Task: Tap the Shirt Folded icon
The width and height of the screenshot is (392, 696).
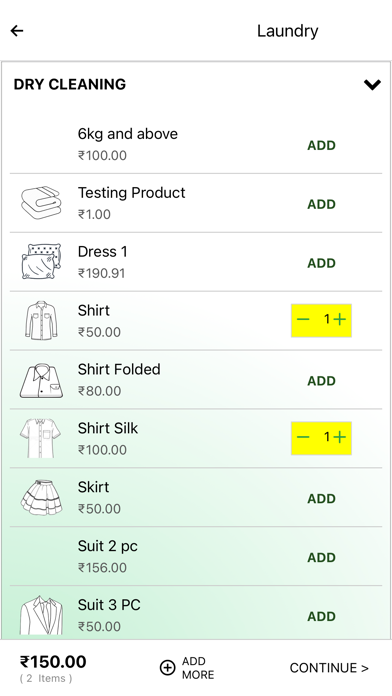Action: (41, 380)
